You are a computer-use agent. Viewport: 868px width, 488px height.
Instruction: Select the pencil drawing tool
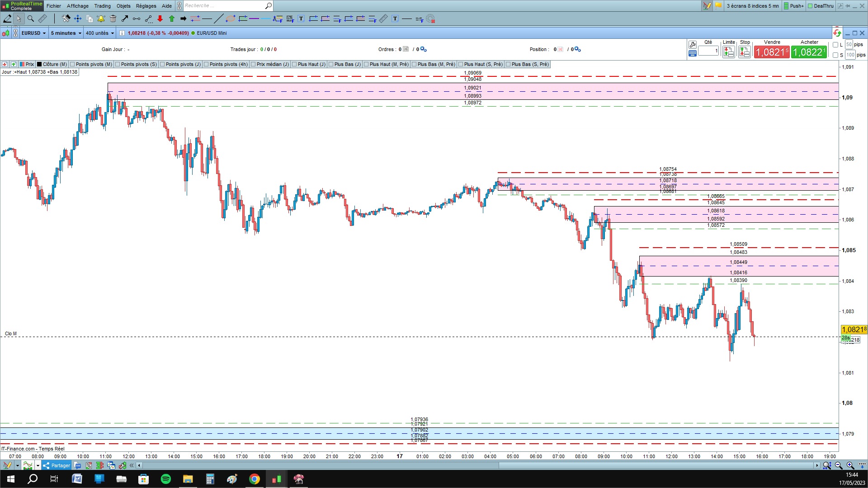[7, 19]
